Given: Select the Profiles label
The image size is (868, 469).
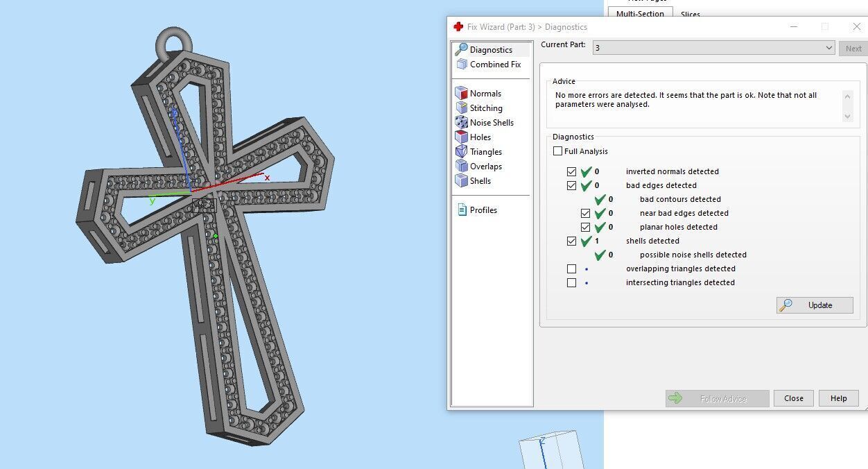Looking at the screenshot, I should pos(483,210).
